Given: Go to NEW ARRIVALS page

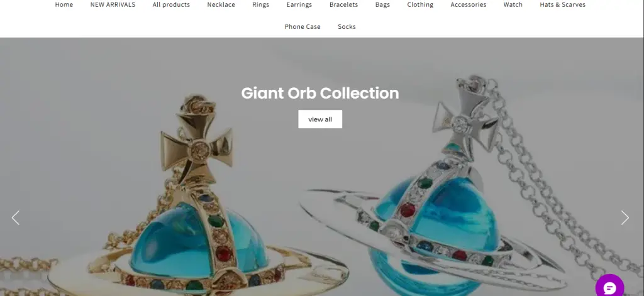Looking at the screenshot, I should tap(113, 4).
